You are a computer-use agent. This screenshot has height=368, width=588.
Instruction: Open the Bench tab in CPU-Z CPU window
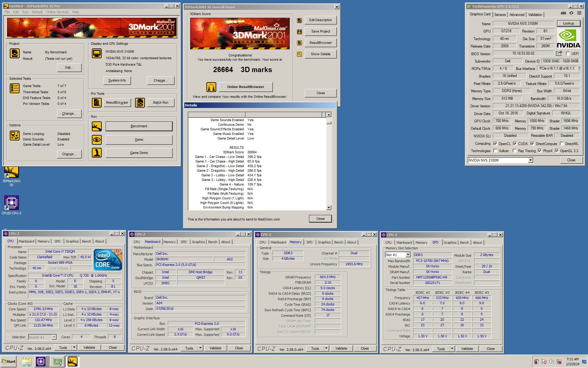click(x=86, y=242)
